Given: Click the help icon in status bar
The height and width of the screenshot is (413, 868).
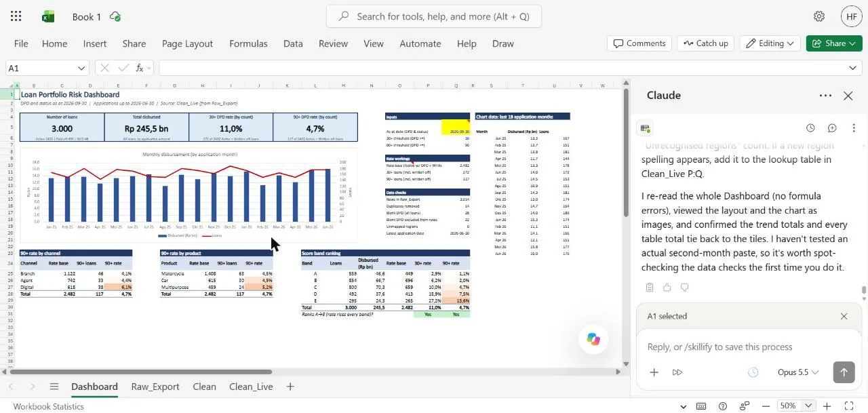Looking at the screenshot, I should [723, 406].
